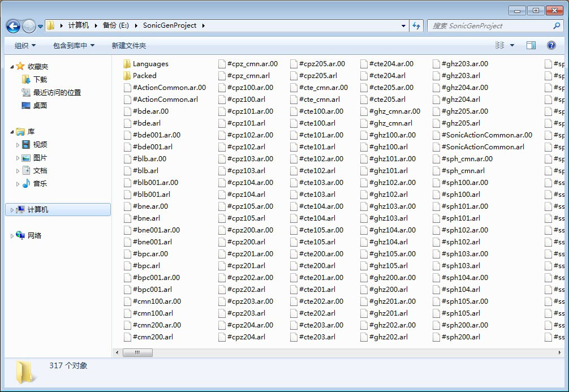
Task: Select the Packed folder icon
Action: coord(127,76)
